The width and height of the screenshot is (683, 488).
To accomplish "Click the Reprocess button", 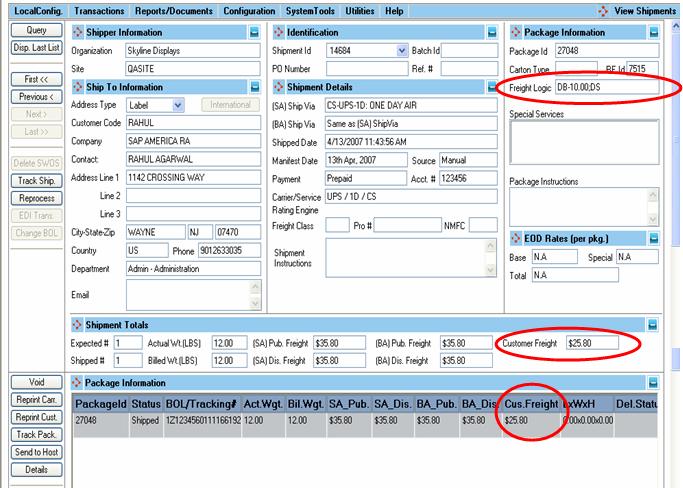I will coord(35,198).
